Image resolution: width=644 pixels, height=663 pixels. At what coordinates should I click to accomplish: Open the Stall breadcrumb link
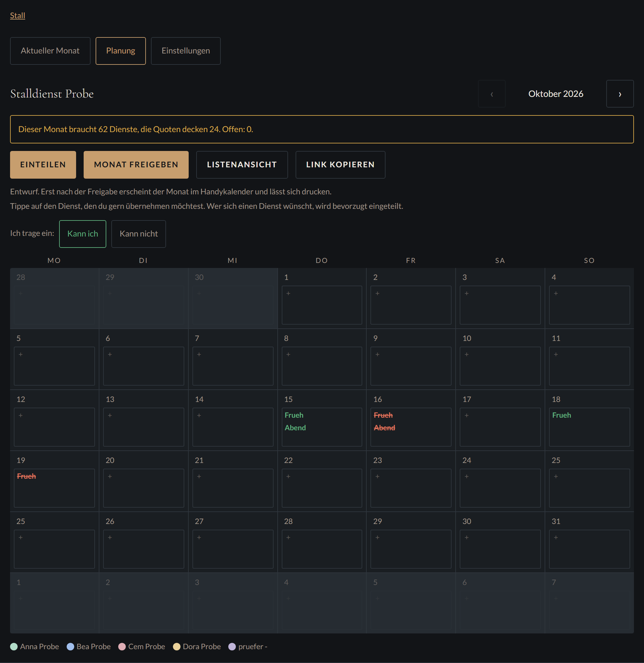point(18,15)
